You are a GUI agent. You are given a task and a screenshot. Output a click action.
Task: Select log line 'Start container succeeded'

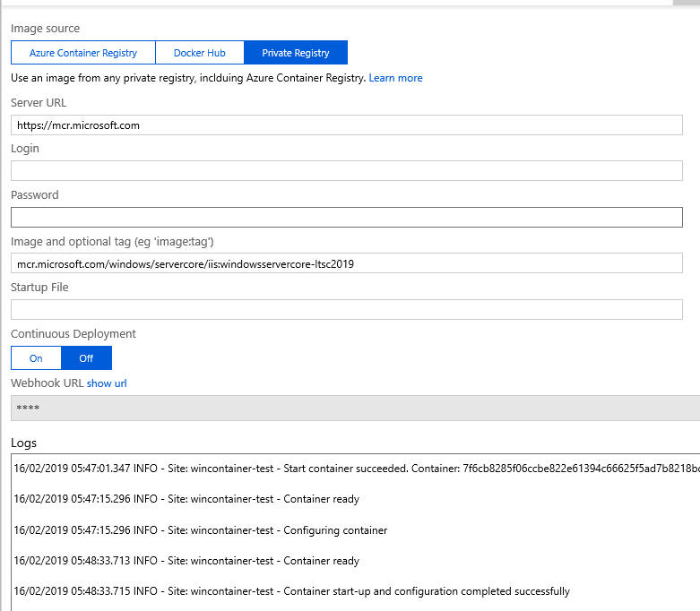pos(357,469)
